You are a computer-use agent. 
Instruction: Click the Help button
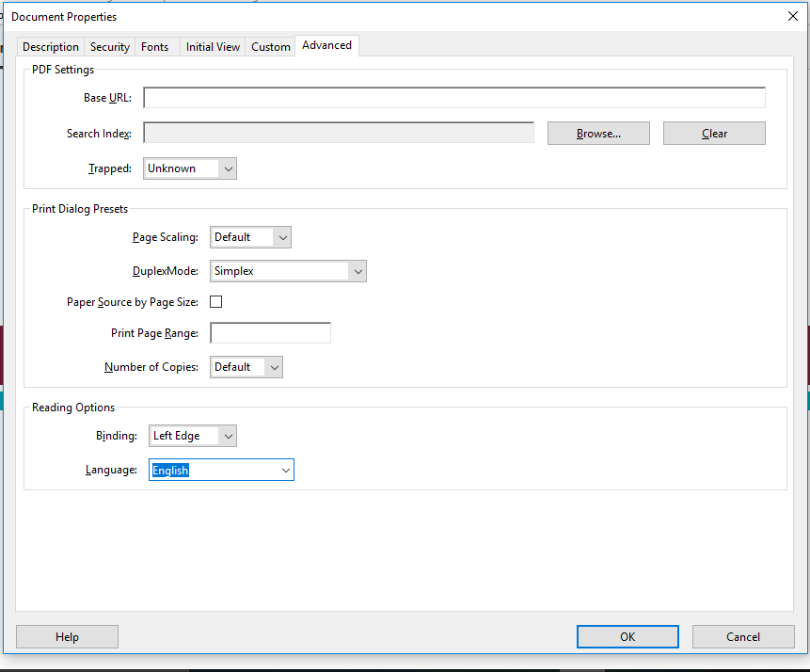click(67, 637)
